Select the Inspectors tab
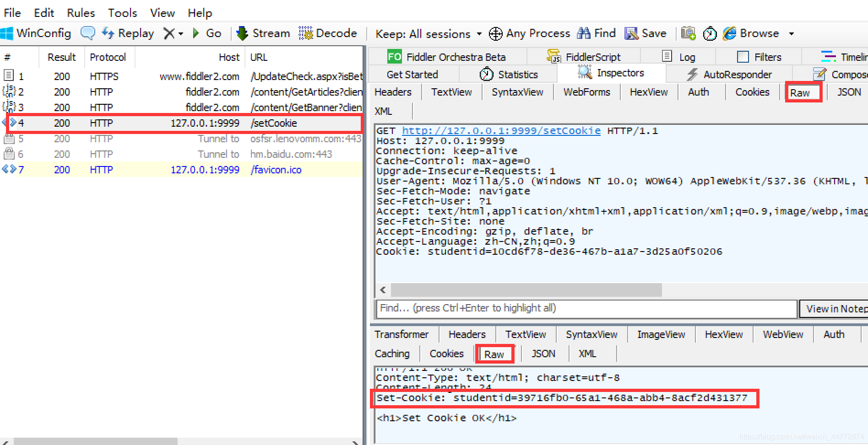Viewport: 868px width, 445px height. click(611, 73)
